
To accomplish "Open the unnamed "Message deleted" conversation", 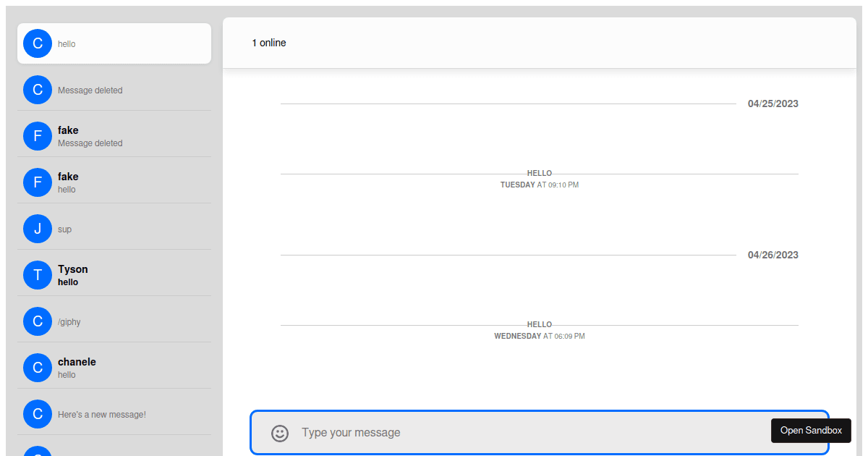I will tap(114, 90).
